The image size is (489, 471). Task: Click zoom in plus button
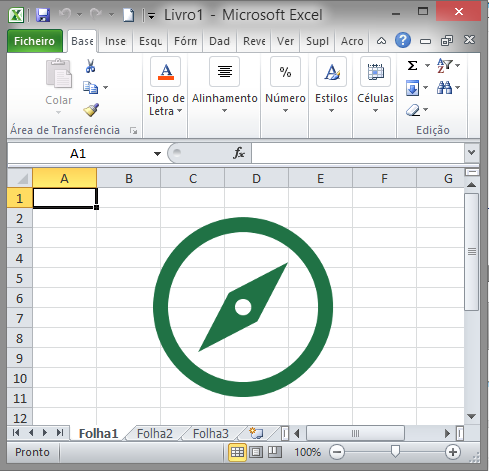point(453,452)
